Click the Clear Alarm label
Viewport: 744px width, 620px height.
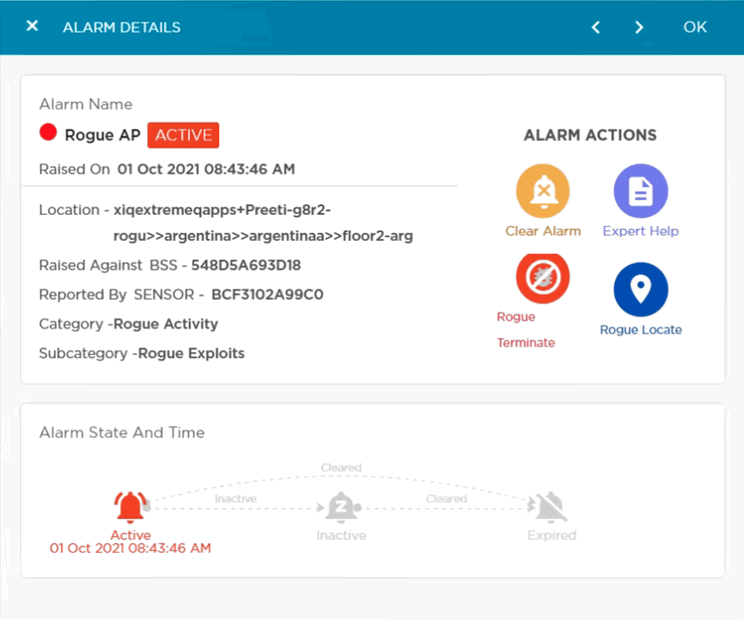(543, 231)
